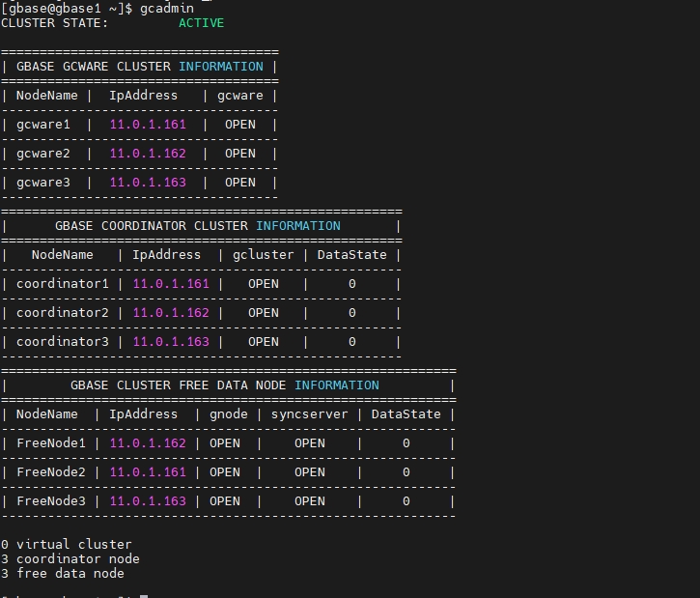
Task: Click DataState 0 in FreeNode1 row
Action: tap(406, 443)
